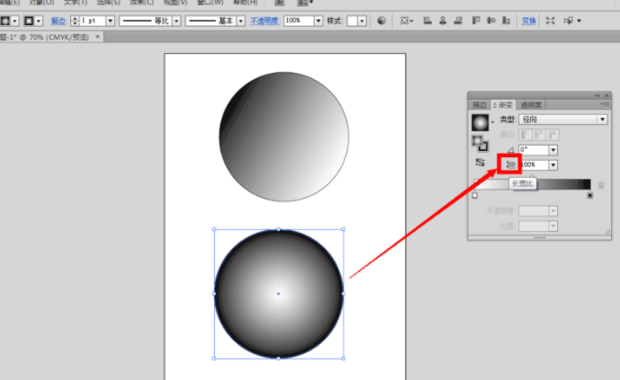Image resolution: width=620 pixels, height=380 pixels.
Task: Open the aspect ratio 100% dropdown
Action: point(553,165)
